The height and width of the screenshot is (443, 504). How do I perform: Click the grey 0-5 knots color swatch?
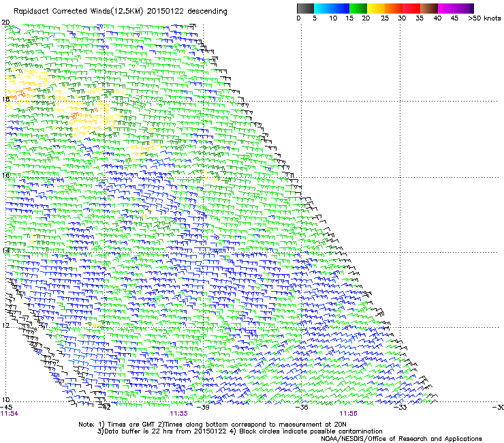pos(305,8)
